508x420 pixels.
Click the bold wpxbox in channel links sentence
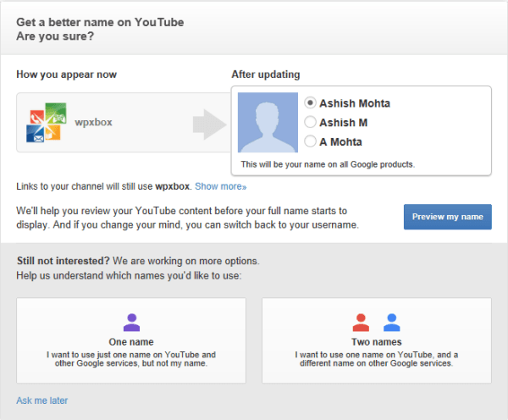point(173,186)
